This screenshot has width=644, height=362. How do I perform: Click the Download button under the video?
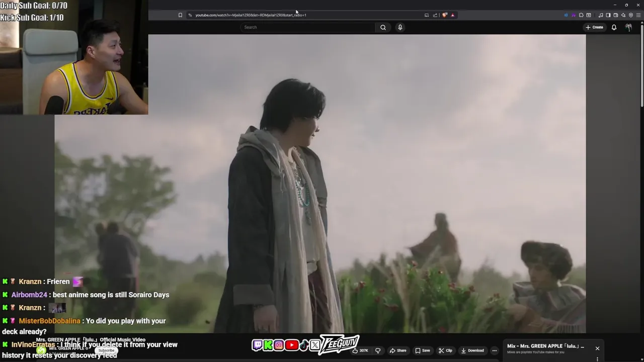(472, 350)
